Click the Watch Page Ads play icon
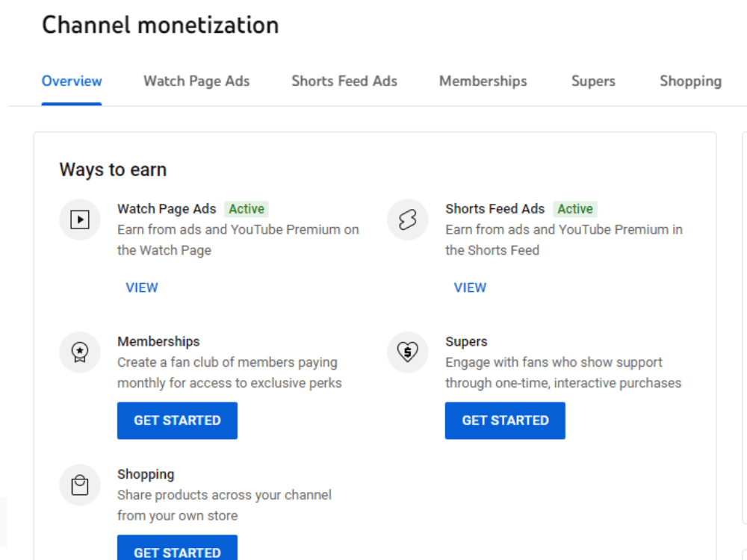This screenshot has height=560, width=747. pyautogui.click(x=80, y=220)
